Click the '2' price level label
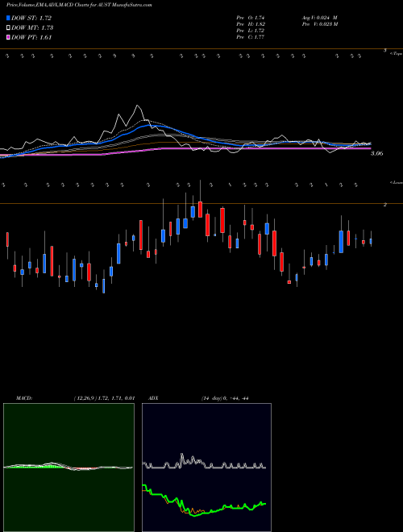 tap(384, 205)
